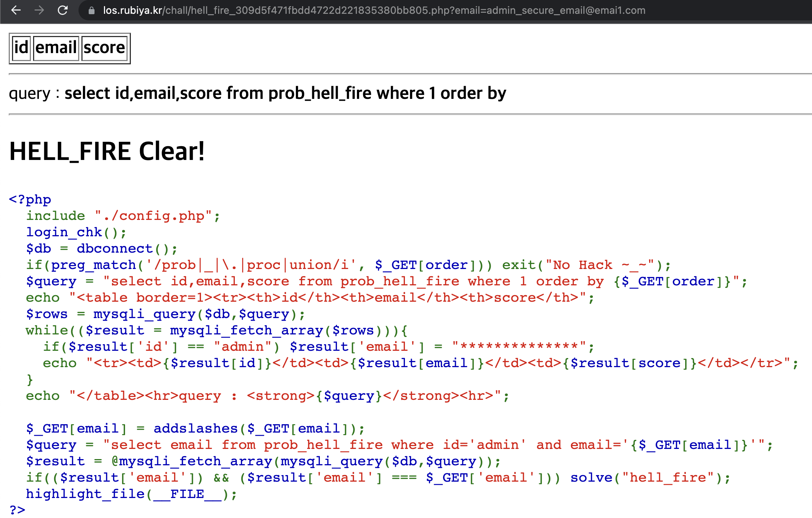Click the email table header cell

click(x=56, y=48)
